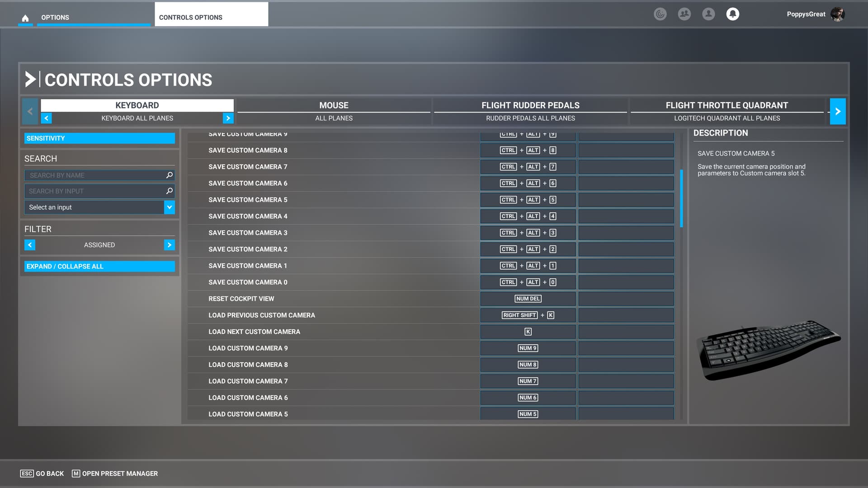Open the notifications bell icon
The image size is (868, 488).
point(732,14)
